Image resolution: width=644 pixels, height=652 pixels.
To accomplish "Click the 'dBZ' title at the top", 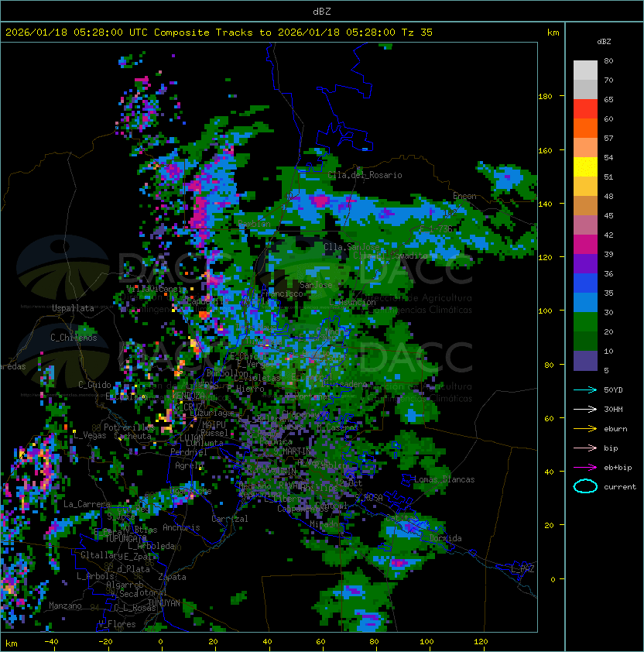I will 322,11.
